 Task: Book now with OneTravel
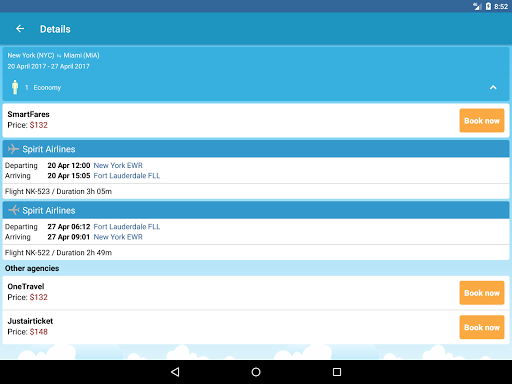pyautogui.click(x=482, y=293)
